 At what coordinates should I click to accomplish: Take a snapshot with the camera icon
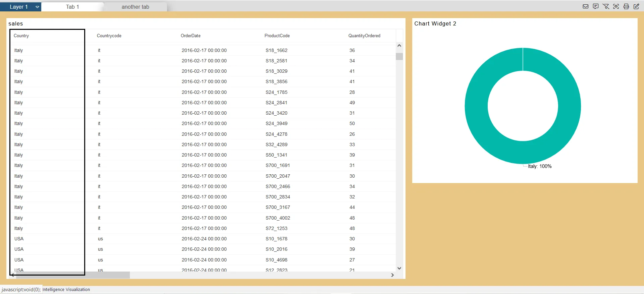tap(616, 6)
